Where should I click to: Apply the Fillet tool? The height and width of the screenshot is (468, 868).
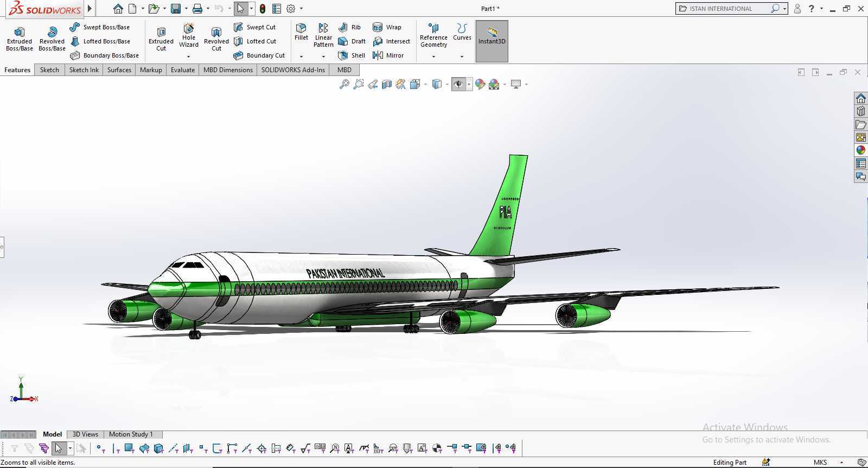(x=301, y=32)
